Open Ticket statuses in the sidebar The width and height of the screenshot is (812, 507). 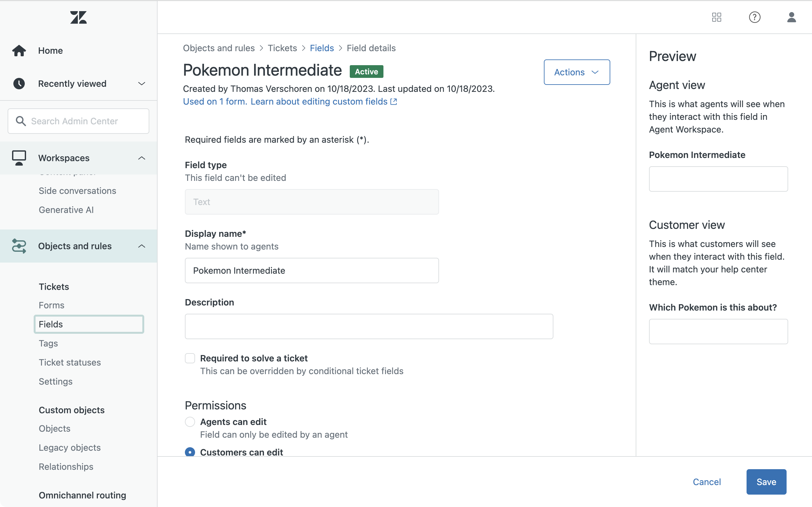click(70, 362)
